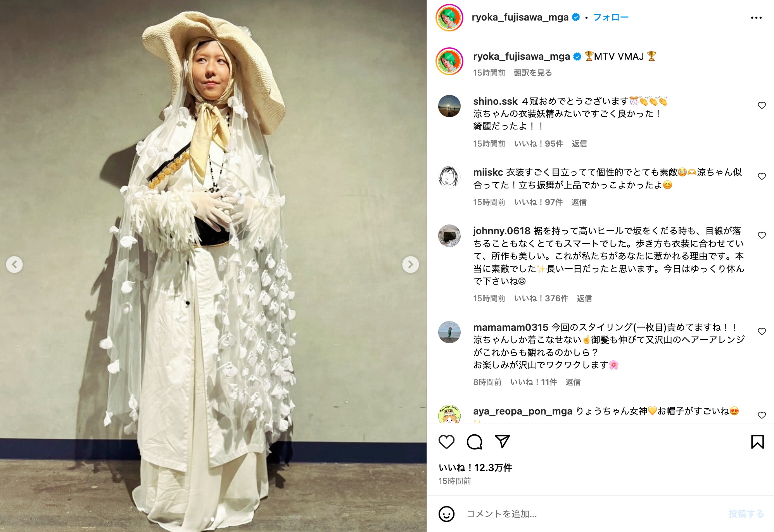Viewport: 774px width, 532px height.
Task: Open the ryoka_fujisawa_mga header username link
Action: [520, 17]
